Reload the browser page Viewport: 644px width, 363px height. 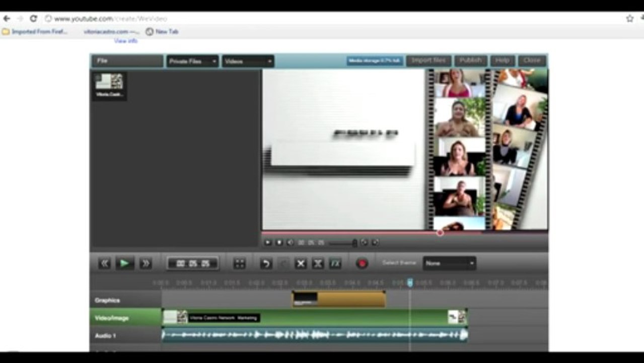tap(33, 19)
